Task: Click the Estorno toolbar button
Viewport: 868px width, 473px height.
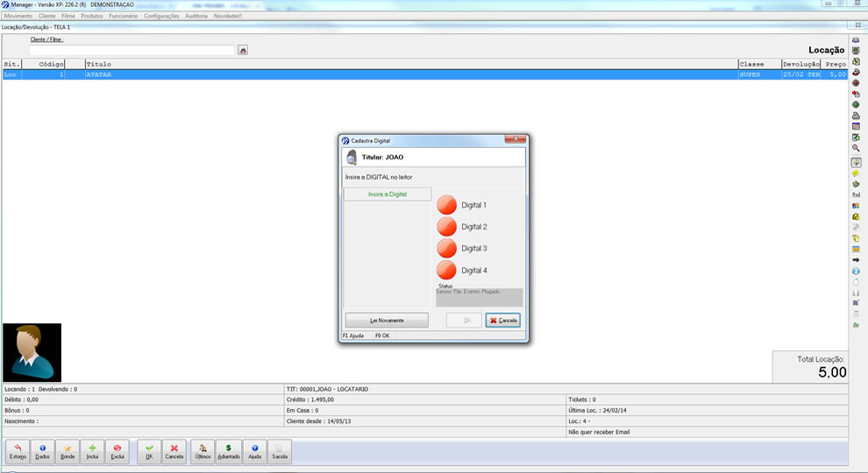Action: click(x=18, y=451)
